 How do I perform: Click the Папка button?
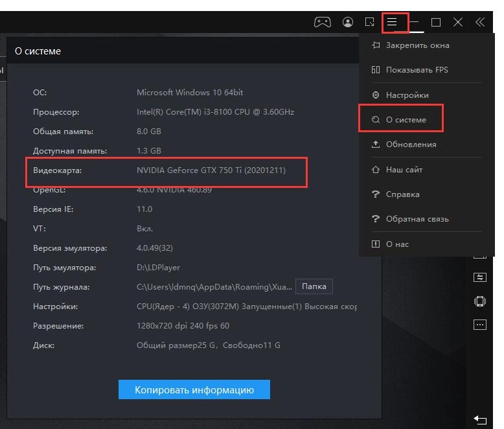pos(314,286)
